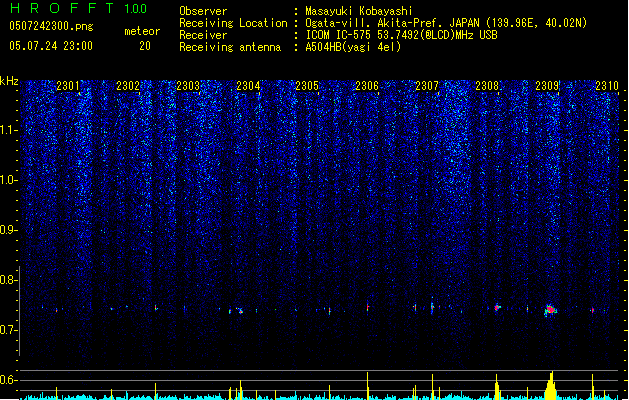The width and height of the screenshot is (629, 400).
Task: Click the 'Receiving antenna' field label
Action: click(x=230, y=47)
